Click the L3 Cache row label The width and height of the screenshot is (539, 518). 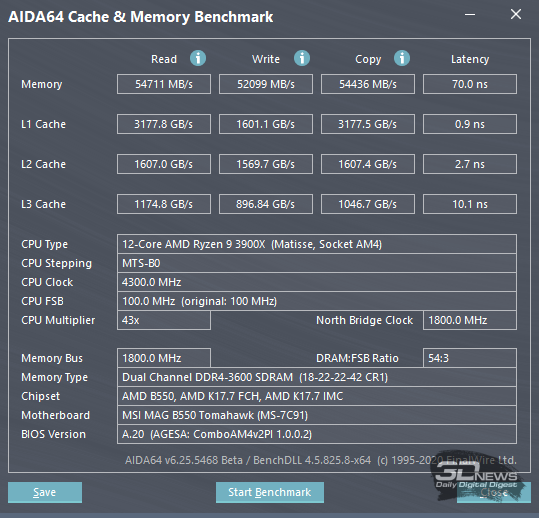pyautogui.click(x=43, y=204)
